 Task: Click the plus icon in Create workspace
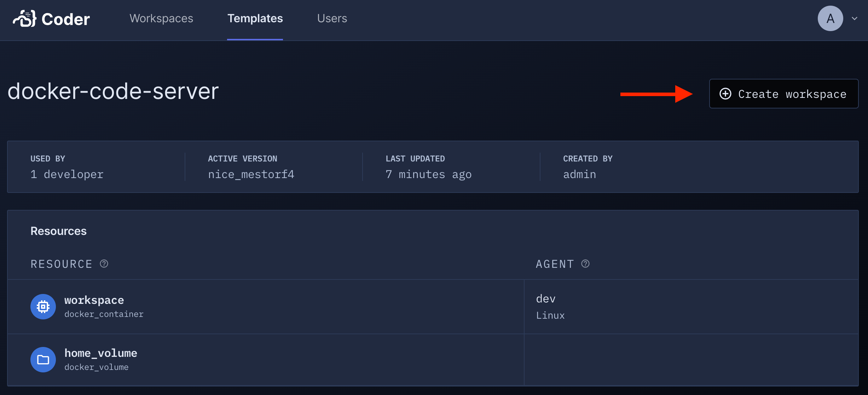(725, 94)
